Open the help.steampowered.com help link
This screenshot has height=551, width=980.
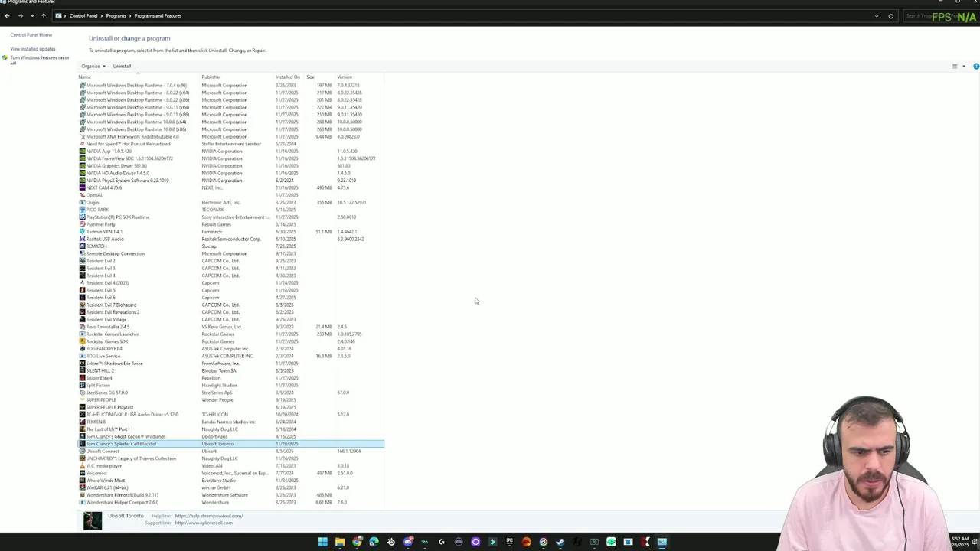click(x=209, y=517)
